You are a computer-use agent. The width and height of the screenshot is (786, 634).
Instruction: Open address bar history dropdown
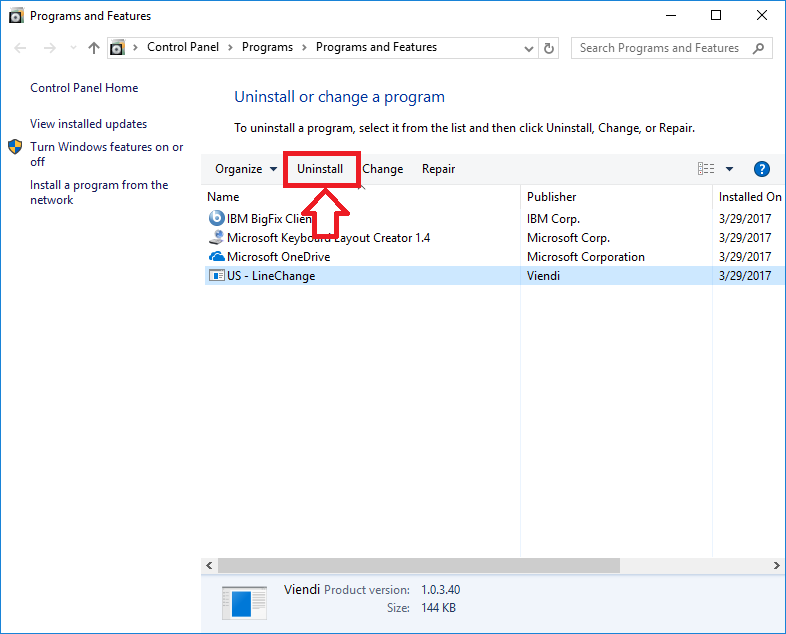528,49
